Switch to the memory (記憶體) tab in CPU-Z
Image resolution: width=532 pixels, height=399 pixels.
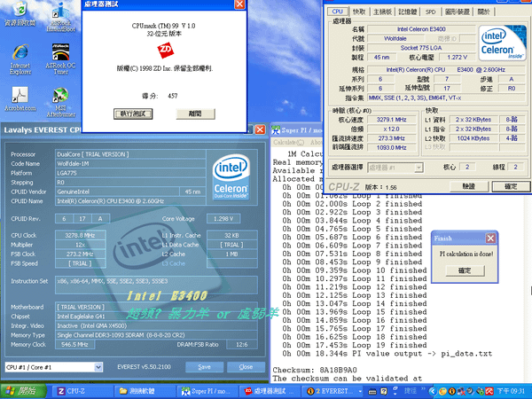[407, 12]
